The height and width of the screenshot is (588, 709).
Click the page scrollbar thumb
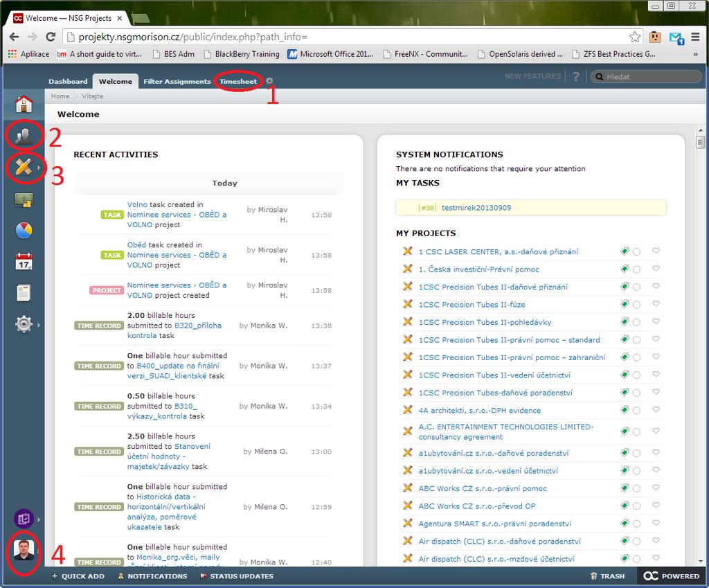coord(701,143)
